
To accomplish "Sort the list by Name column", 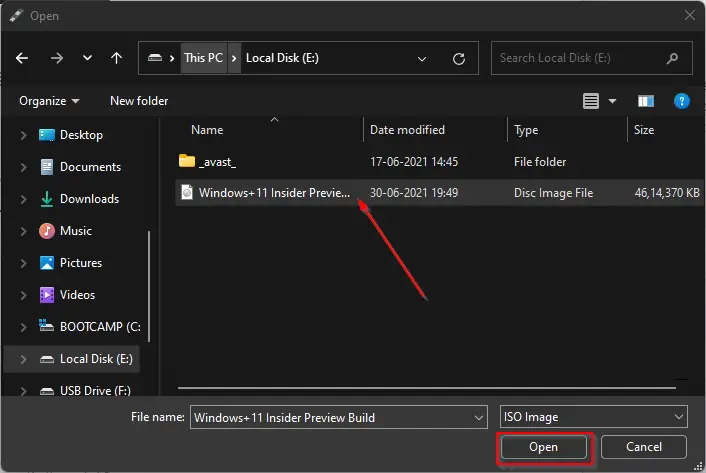I will click(207, 130).
